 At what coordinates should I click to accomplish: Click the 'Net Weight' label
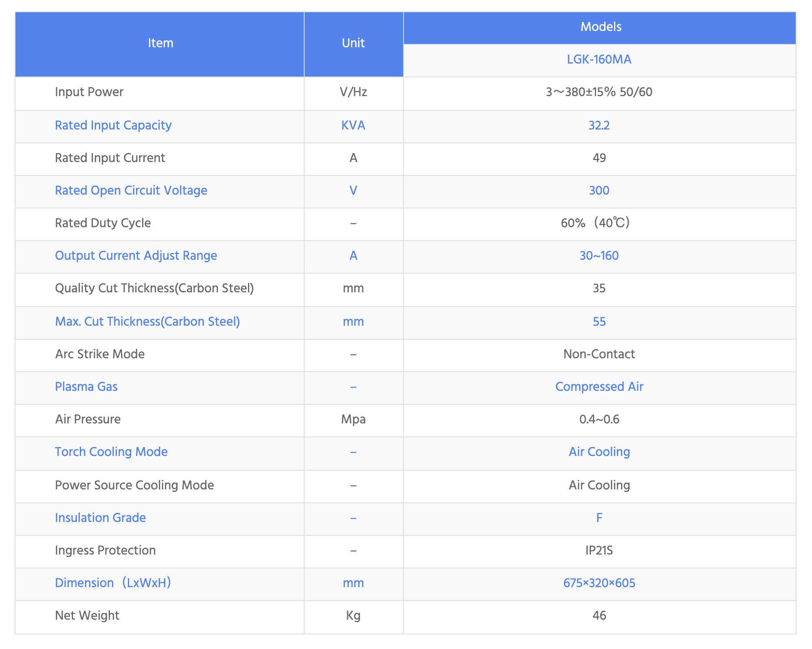pos(87,616)
